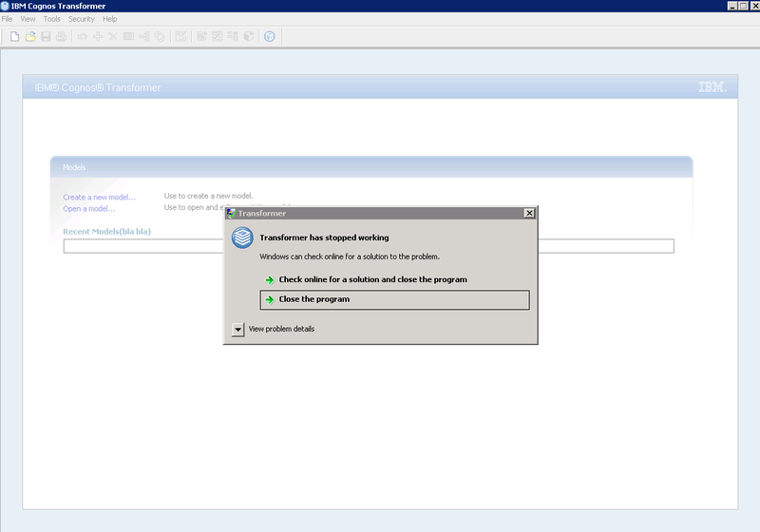The height and width of the screenshot is (532, 760).
Task: Click 'Windows can check online' message text
Action: [x=350, y=256]
